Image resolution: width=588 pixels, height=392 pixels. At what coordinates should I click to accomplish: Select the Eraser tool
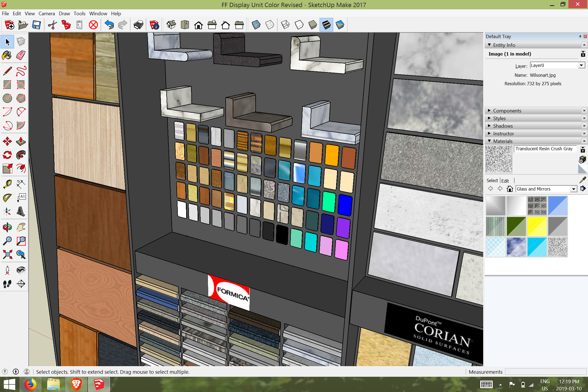click(x=21, y=55)
